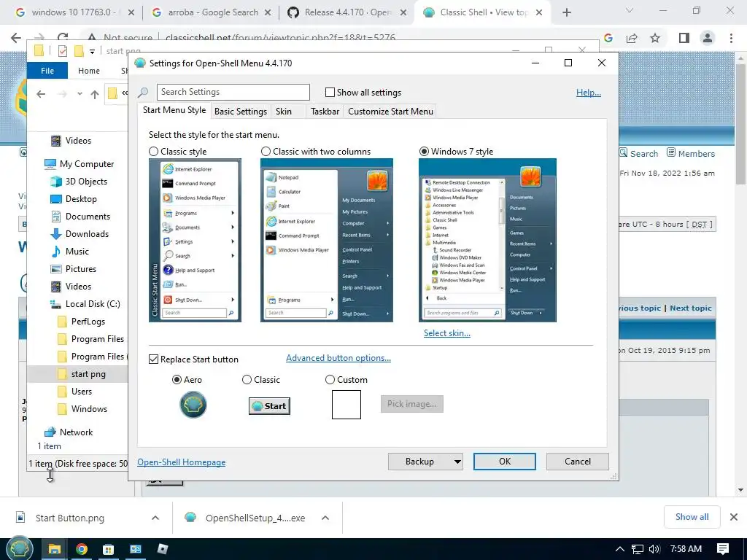The width and height of the screenshot is (747, 560).
Task: Open a new Chrome tab
Action: click(567, 13)
